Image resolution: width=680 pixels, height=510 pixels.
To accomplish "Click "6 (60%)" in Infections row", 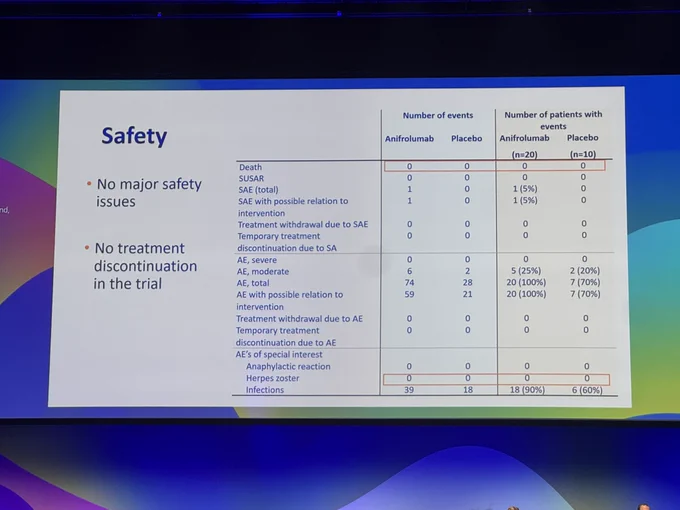I will [x=587, y=390].
